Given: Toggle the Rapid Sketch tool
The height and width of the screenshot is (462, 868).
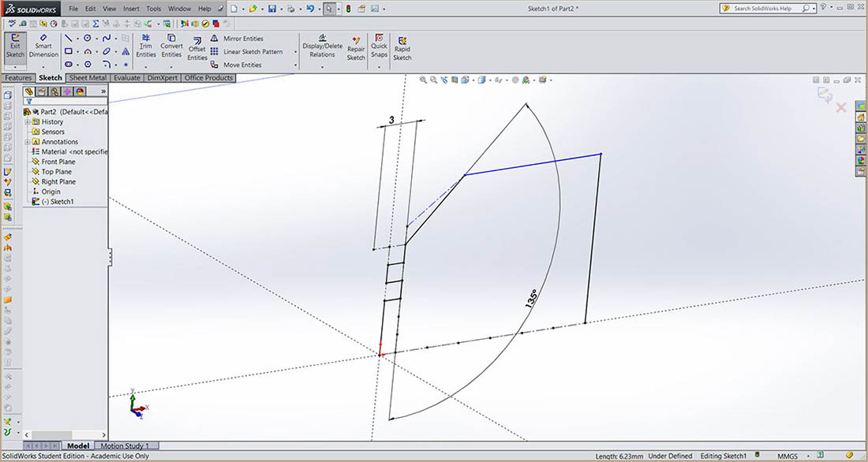Looking at the screenshot, I should pos(402,49).
